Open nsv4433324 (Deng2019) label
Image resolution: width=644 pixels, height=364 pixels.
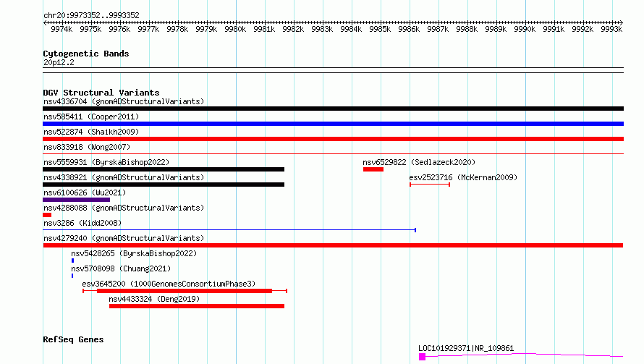[154, 299]
